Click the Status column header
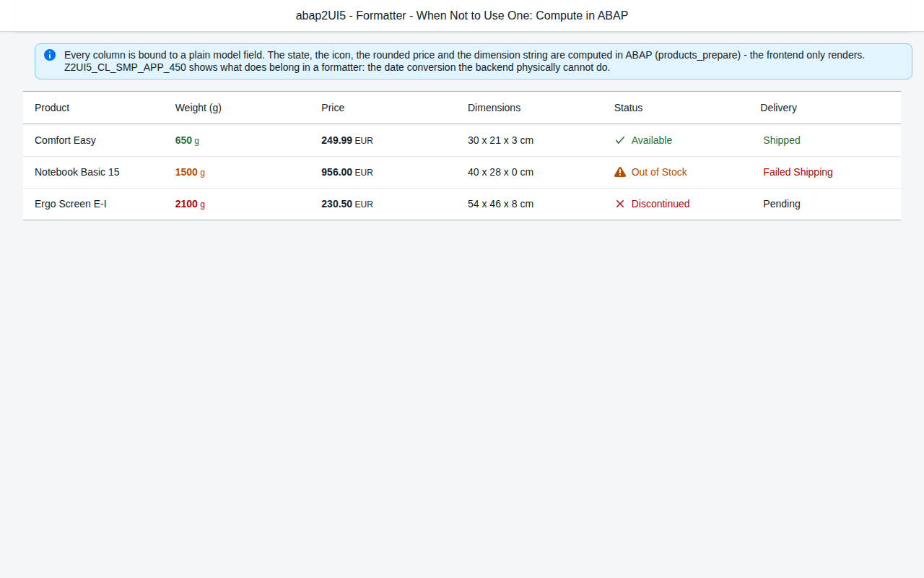The height and width of the screenshot is (578, 924). [628, 108]
